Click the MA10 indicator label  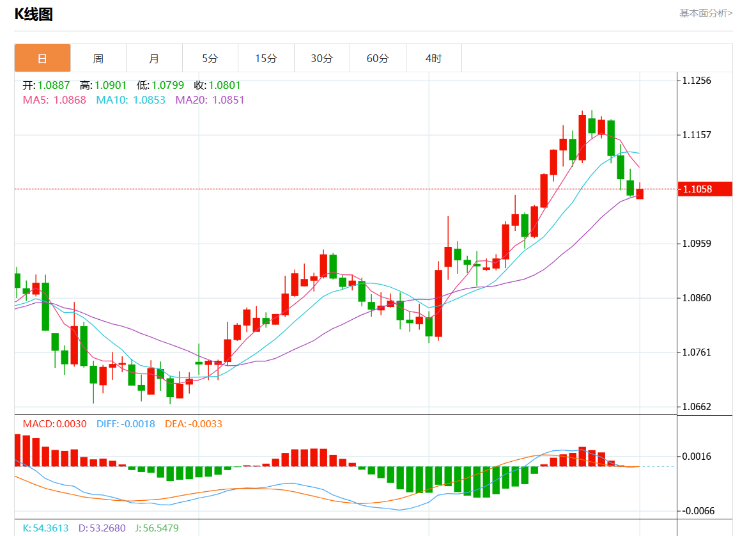(130, 100)
